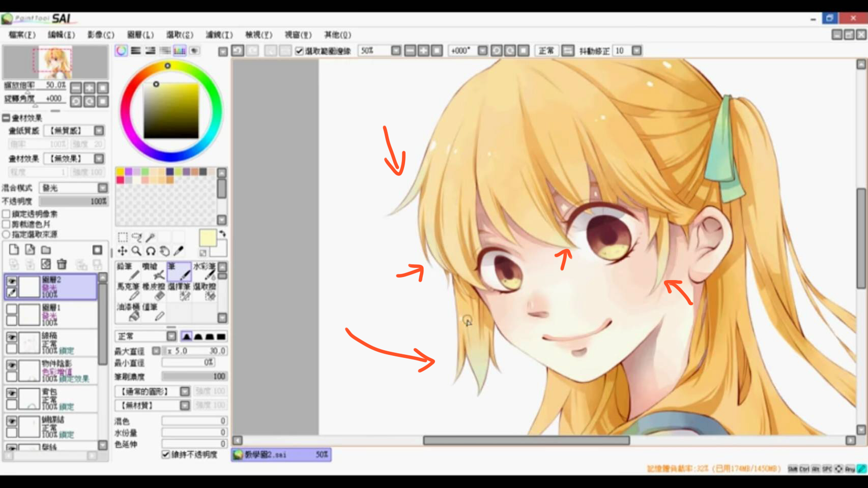Click the zoom-in plus in navigator panel
The height and width of the screenshot is (488, 868).
pyautogui.click(x=89, y=88)
